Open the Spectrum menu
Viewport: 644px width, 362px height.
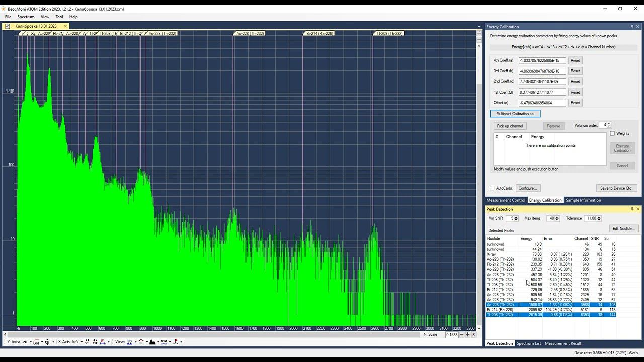click(x=26, y=17)
